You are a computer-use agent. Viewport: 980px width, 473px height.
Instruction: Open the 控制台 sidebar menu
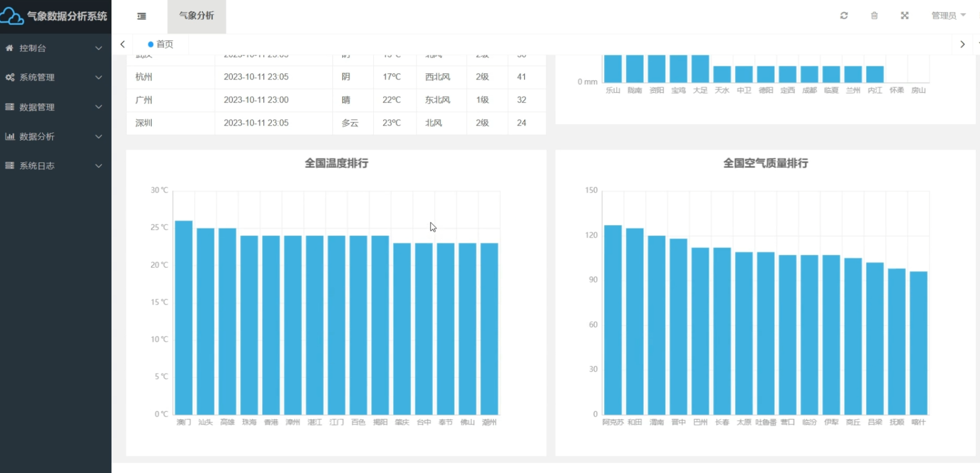point(55,48)
